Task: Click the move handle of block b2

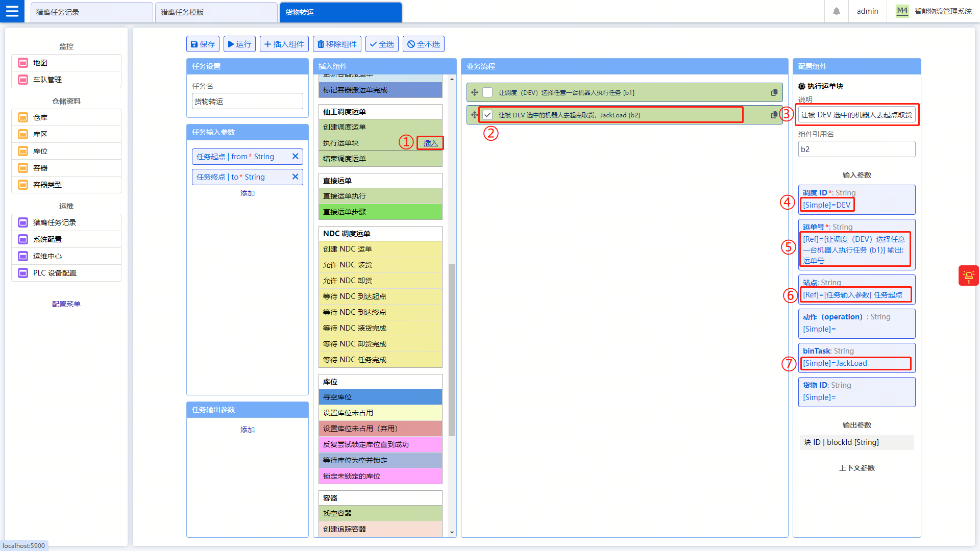Action: 475,115
